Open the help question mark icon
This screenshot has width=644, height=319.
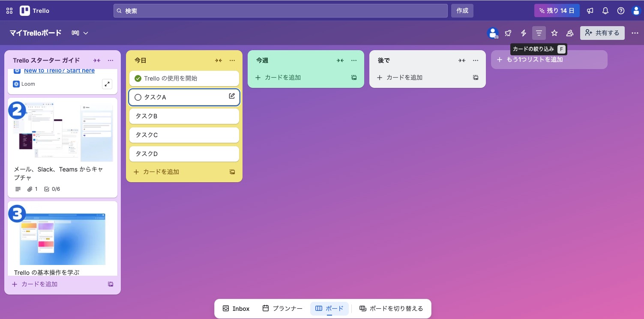click(621, 11)
